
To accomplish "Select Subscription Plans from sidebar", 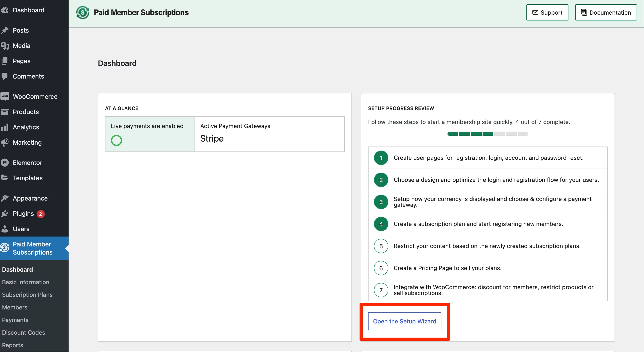I will pyautogui.click(x=27, y=295).
